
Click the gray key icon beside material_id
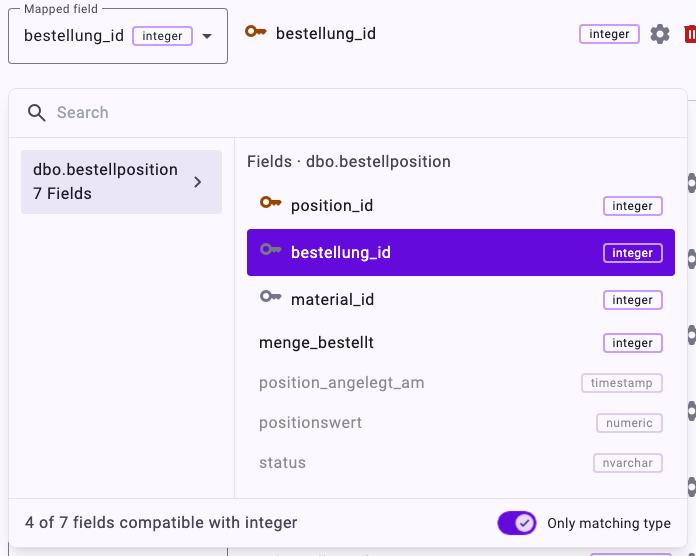(271, 296)
